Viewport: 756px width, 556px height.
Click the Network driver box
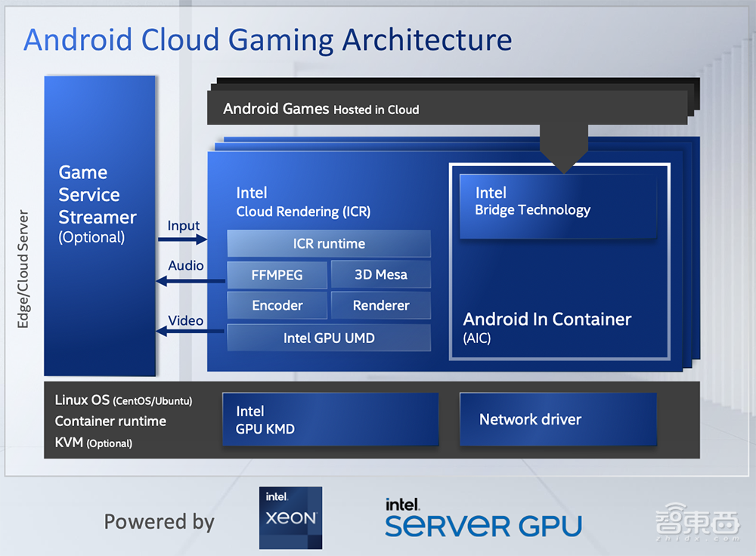(557, 419)
